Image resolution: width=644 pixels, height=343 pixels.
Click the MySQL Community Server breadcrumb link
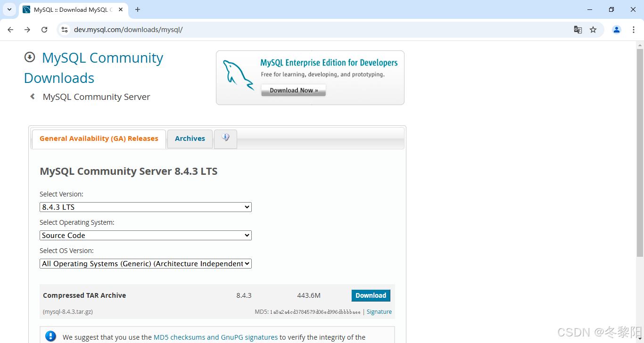point(96,97)
